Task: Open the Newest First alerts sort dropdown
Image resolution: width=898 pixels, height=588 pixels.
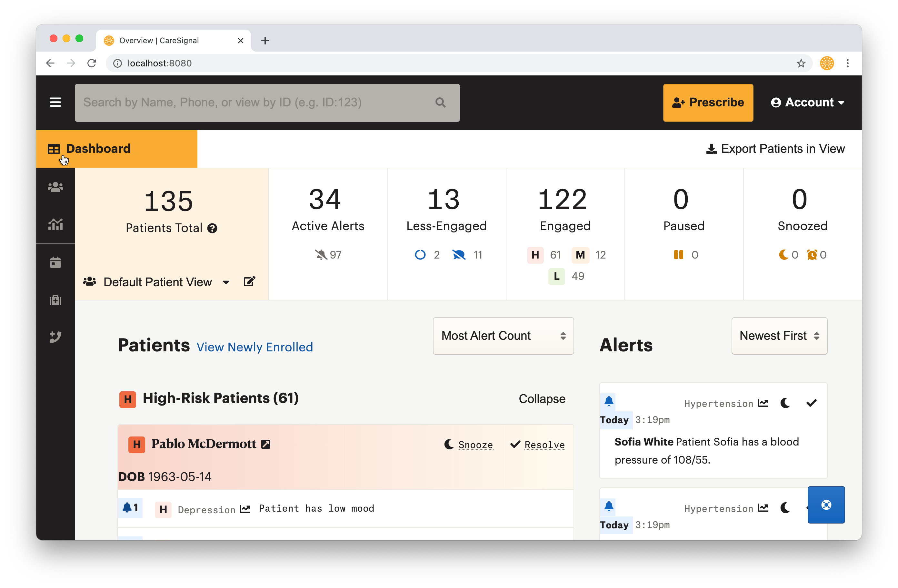Action: 779,336
